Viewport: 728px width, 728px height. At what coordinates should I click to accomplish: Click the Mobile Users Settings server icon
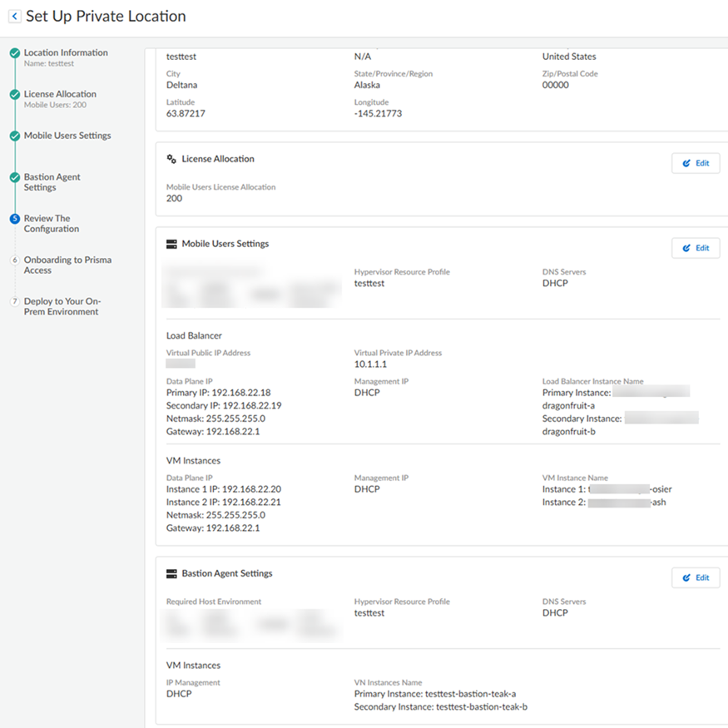[x=171, y=244]
